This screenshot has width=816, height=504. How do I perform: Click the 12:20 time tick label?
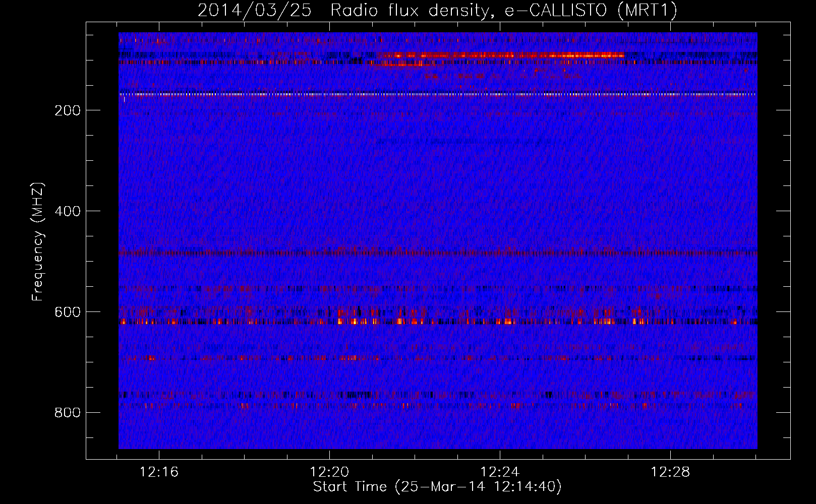[330, 472]
